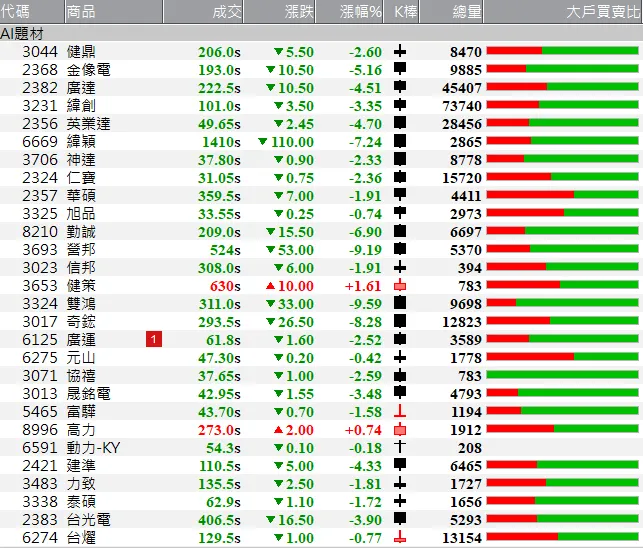Image resolution: width=643 pixels, height=548 pixels.
Task: Click the K-bar candle icon for 台光電
Action: click(x=400, y=519)
